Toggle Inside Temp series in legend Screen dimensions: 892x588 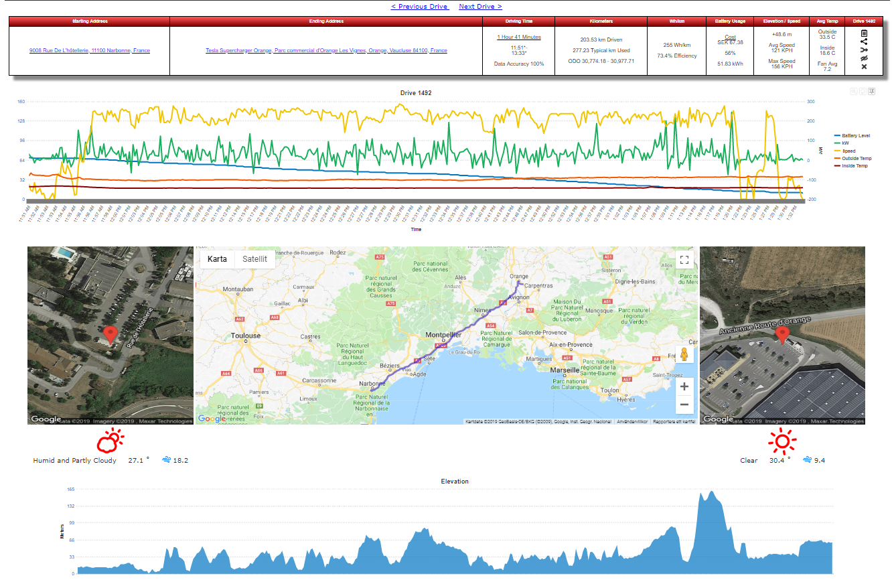click(850, 165)
